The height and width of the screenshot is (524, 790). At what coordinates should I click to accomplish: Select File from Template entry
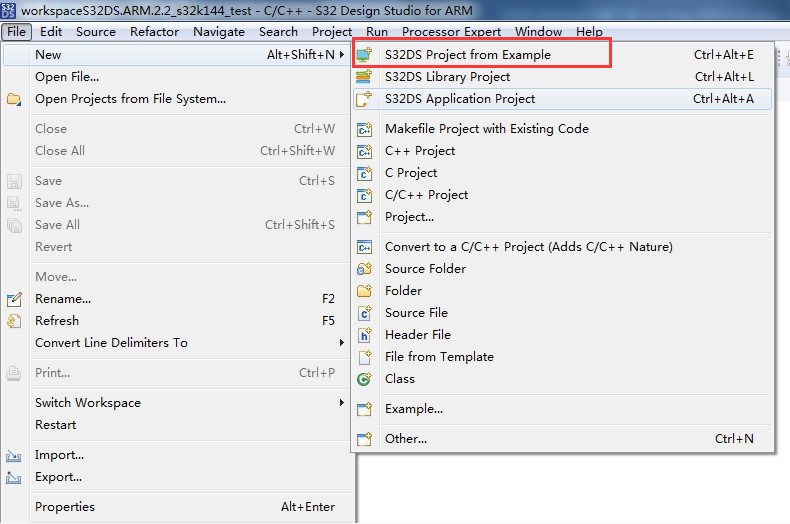pos(562,357)
